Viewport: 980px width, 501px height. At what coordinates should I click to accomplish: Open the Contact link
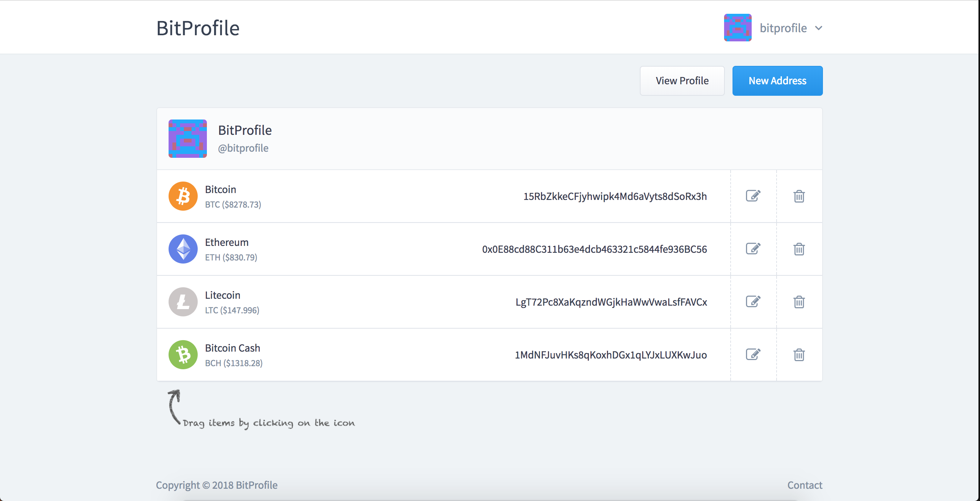(805, 485)
